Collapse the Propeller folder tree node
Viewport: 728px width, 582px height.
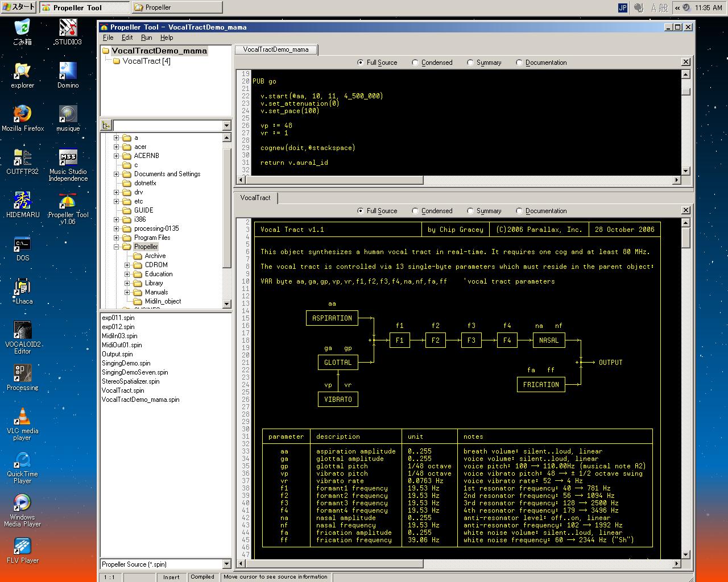coord(117,247)
